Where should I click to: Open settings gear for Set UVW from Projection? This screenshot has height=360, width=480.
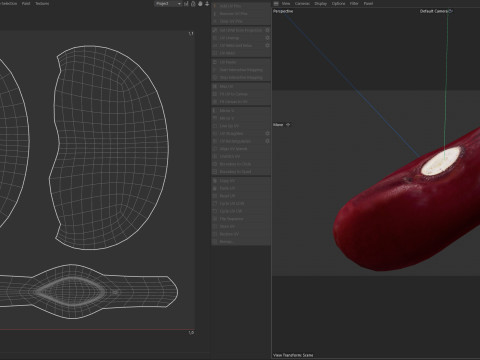[x=267, y=30]
